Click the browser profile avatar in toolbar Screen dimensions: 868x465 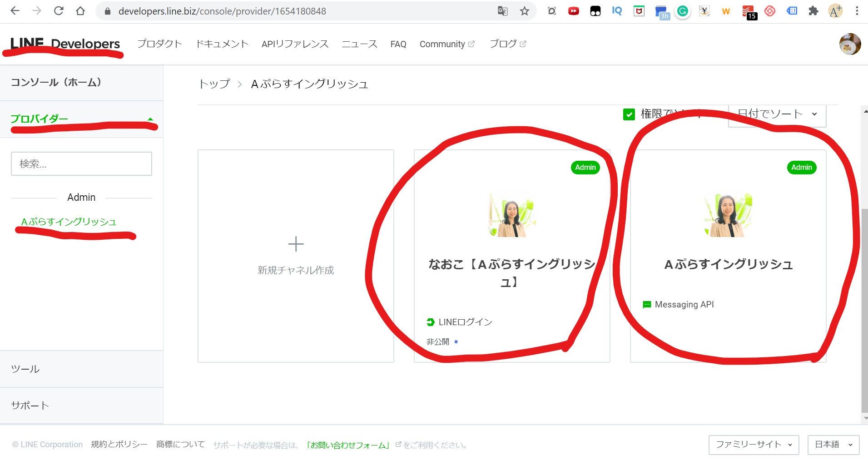[x=835, y=11]
